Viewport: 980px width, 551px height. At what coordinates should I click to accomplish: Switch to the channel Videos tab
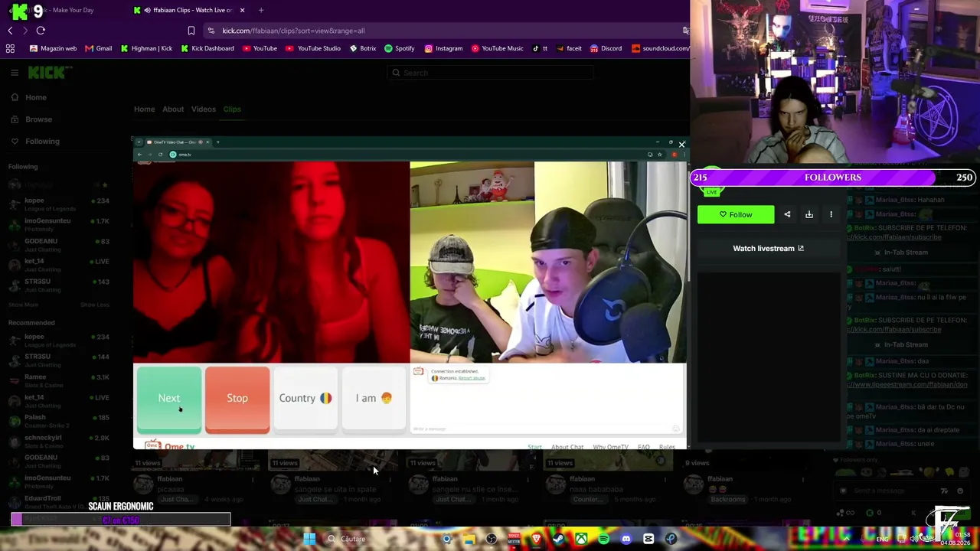[204, 109]
